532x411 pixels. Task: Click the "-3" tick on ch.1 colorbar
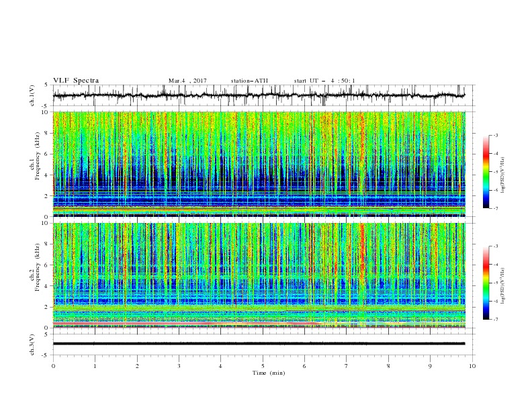tap(496, 135)
